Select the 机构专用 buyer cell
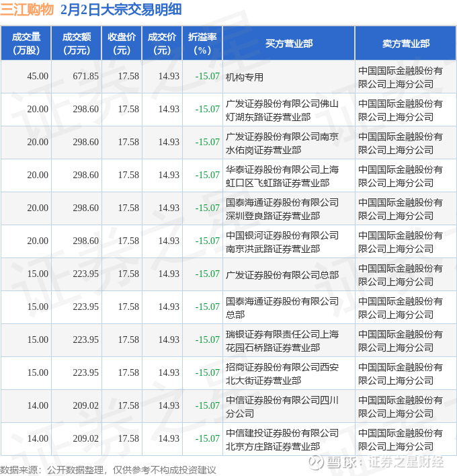457x476 pixels. point(289,77)
